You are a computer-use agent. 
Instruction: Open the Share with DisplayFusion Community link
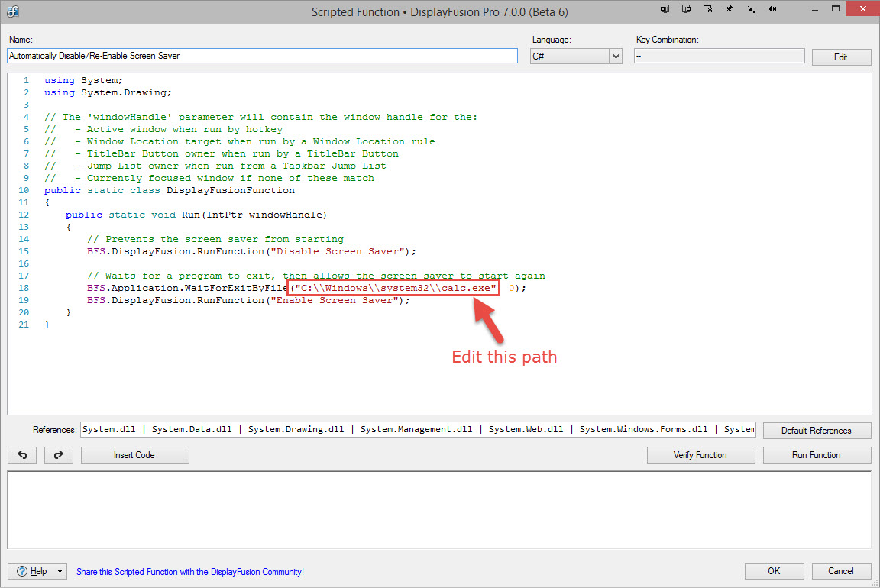click(190, 572)
